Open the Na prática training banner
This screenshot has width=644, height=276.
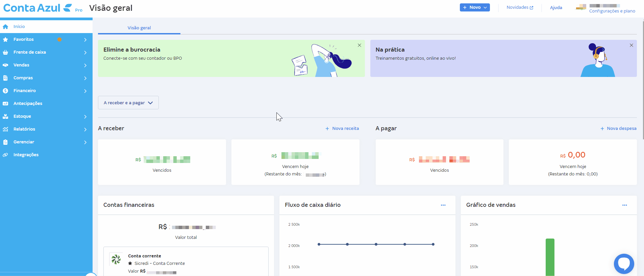(x=503, y=58)
